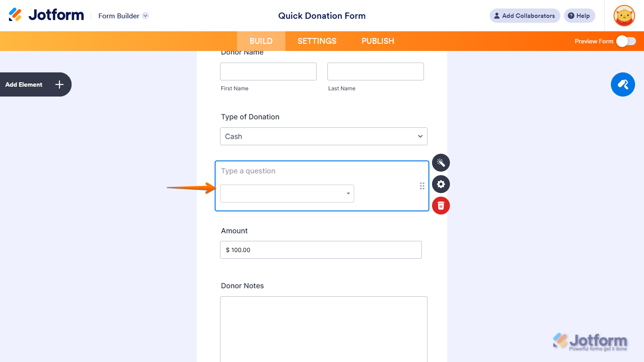Grab the drag handle dots on the field
This screenshot has width=644, height=362.
(x=422, y=186)
